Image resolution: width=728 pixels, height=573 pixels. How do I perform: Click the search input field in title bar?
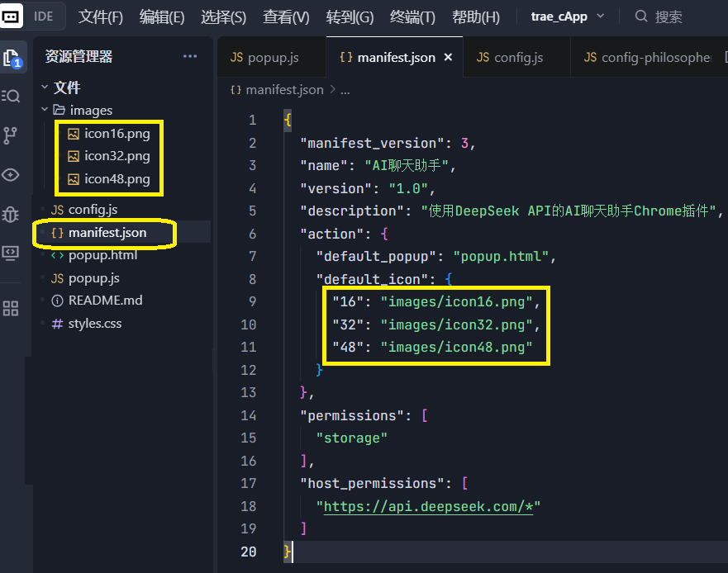[x=678, y=17]
